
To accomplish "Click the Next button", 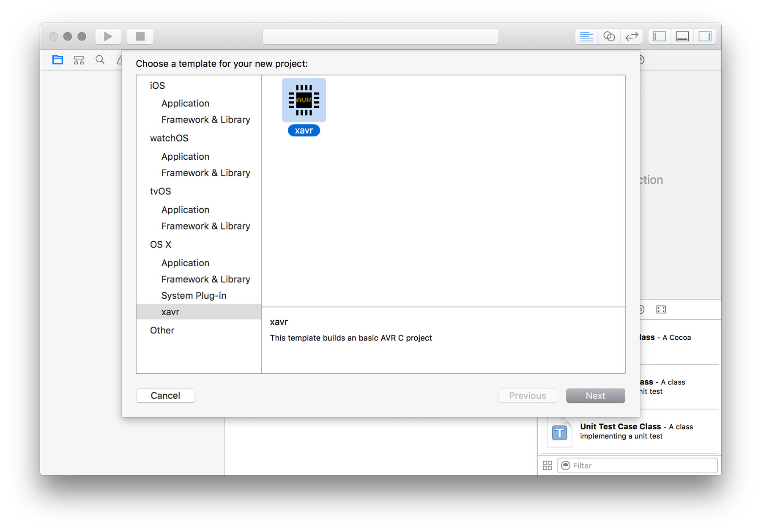I will [595, 396].
